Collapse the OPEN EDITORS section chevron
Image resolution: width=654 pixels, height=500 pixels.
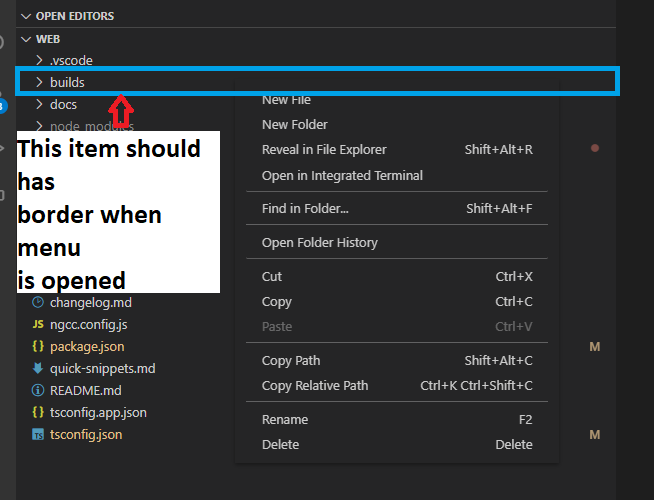click(26, 16)
